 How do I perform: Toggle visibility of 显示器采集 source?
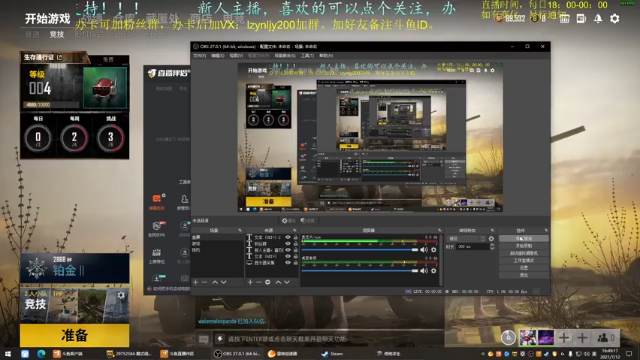click(x=288, y=263)
